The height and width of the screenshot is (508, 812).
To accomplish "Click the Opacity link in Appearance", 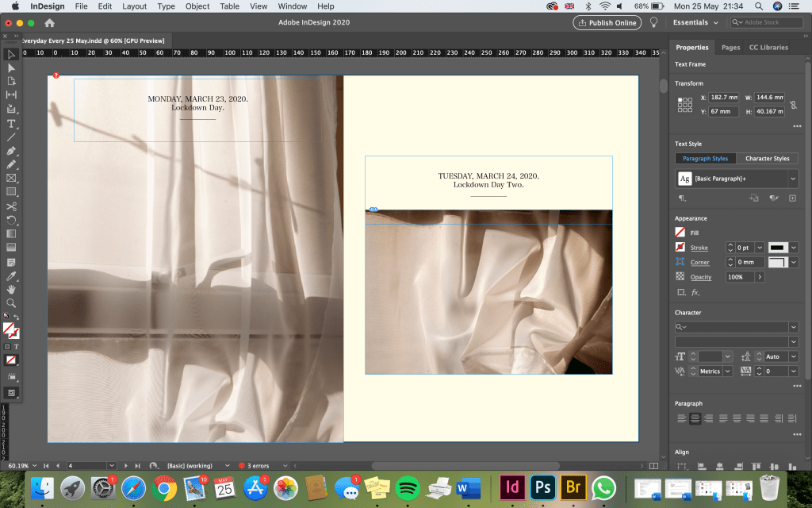I will click(700, 277).
